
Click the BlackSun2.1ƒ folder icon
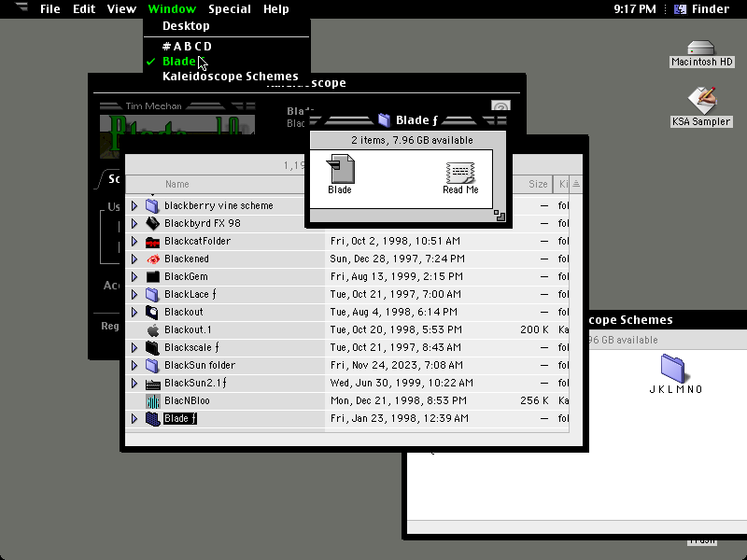tap(152, 384)
